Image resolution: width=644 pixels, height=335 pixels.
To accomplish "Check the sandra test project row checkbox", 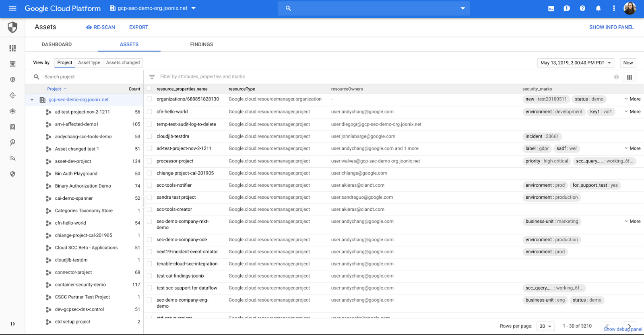I will [150, 197].
